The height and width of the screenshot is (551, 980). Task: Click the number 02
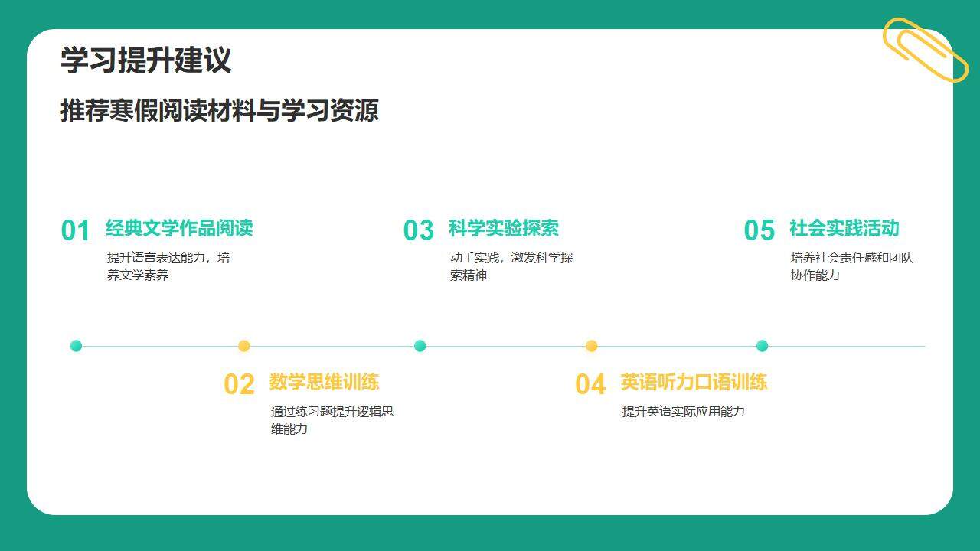pyautogui.click(x=239, y=384)
